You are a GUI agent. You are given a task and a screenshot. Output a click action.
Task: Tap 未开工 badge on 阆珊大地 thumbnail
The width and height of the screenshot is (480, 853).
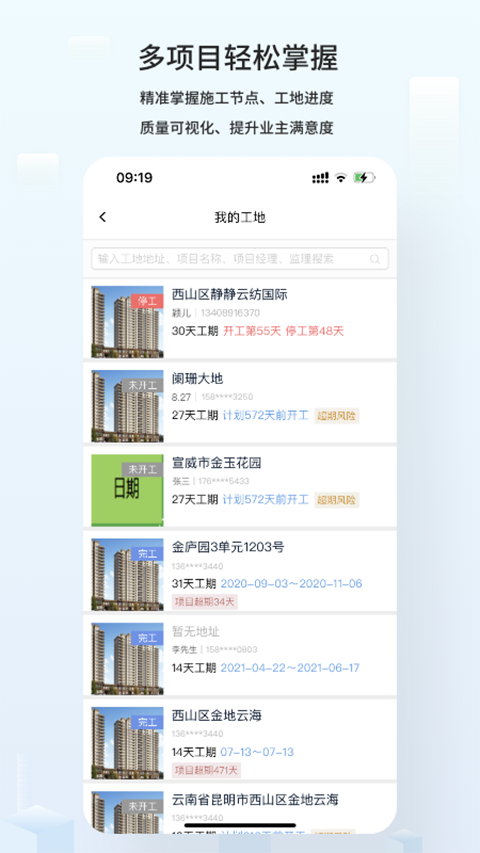(x=142, y=385)
